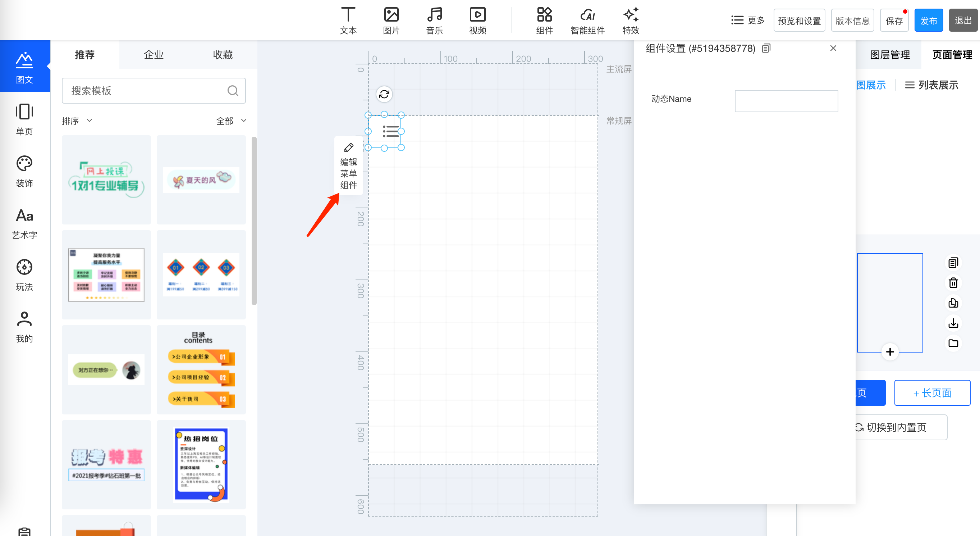
Task: Click the 发布 publish button
Action: coord(929,21)
